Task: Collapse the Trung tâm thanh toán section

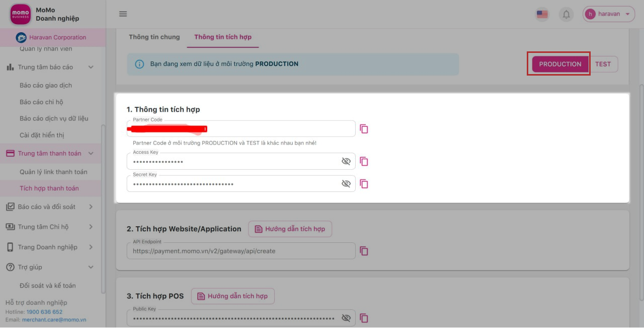Action: point(91,154)
